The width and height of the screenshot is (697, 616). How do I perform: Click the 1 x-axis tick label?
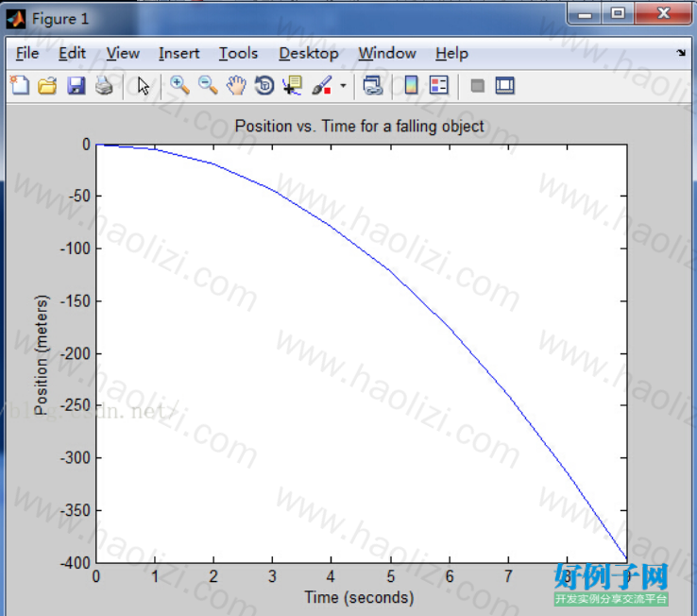point(155,577)
